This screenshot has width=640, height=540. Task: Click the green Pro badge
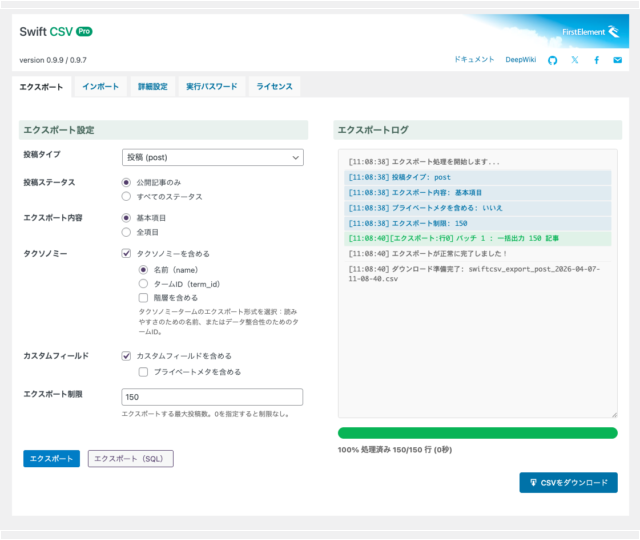point(84,32)
